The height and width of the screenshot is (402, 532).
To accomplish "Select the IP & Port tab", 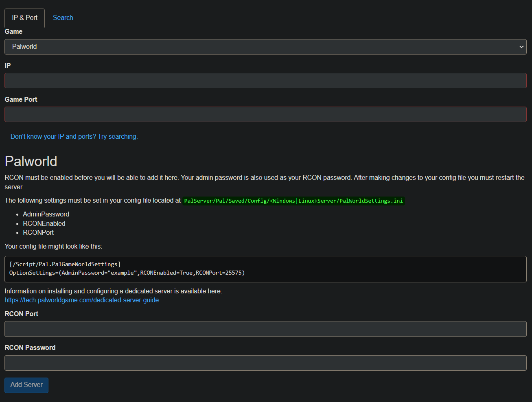I will coord(24,17).
